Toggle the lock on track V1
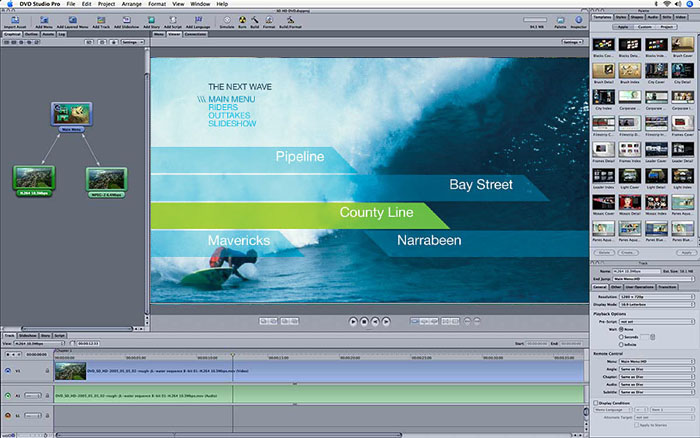Viewport: 700px width, 438px height. pyautogui.click(x=47, y=371)
